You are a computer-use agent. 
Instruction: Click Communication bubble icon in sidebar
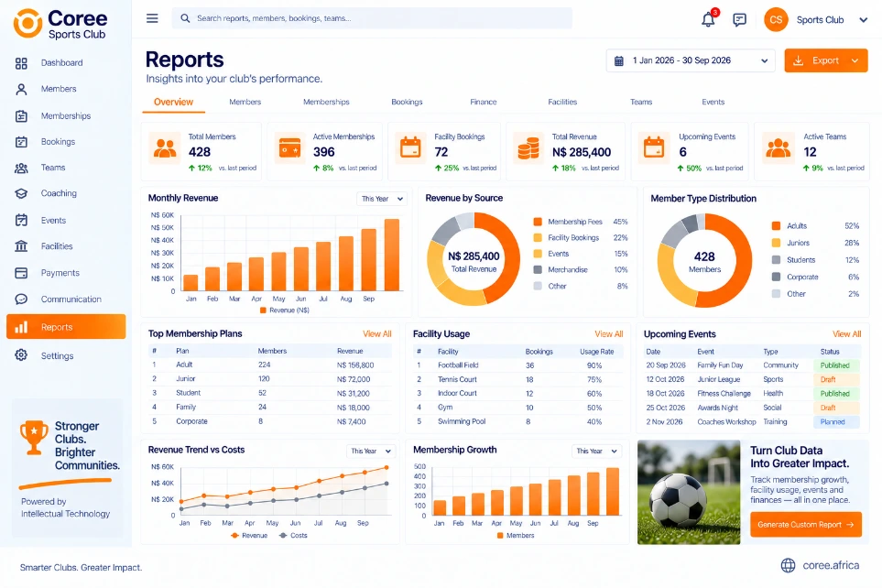pos(21,299)
